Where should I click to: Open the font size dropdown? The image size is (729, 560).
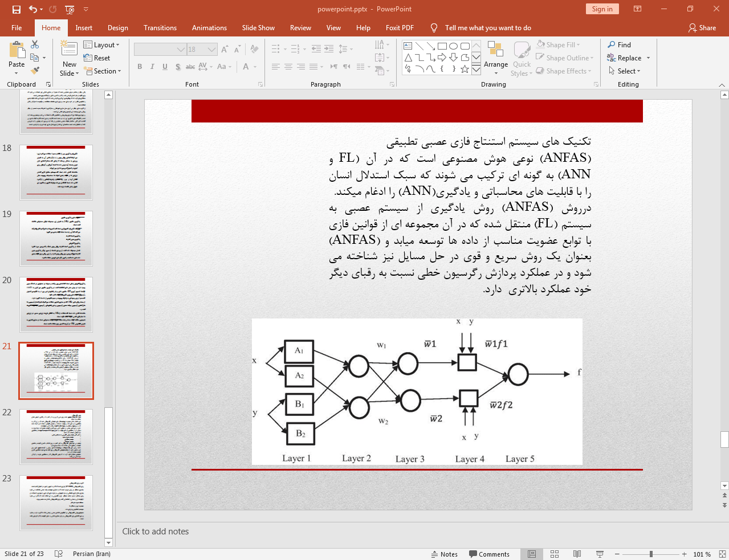tap(212, 50)
